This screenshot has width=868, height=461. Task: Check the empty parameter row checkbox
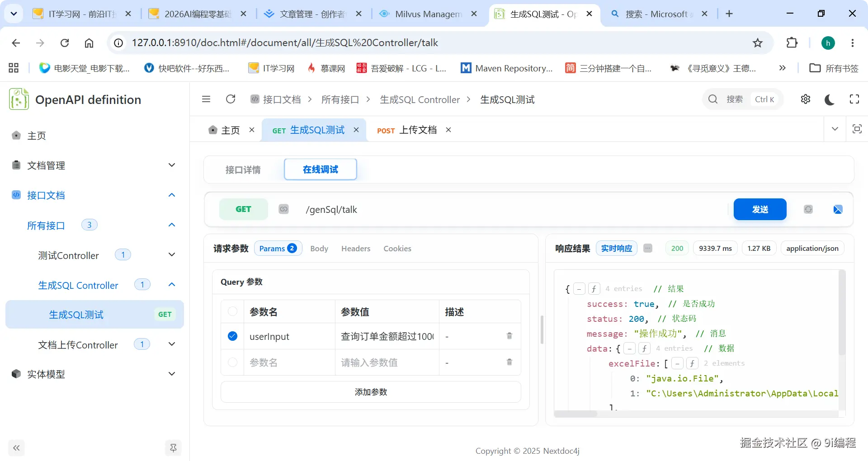[232, 362]
